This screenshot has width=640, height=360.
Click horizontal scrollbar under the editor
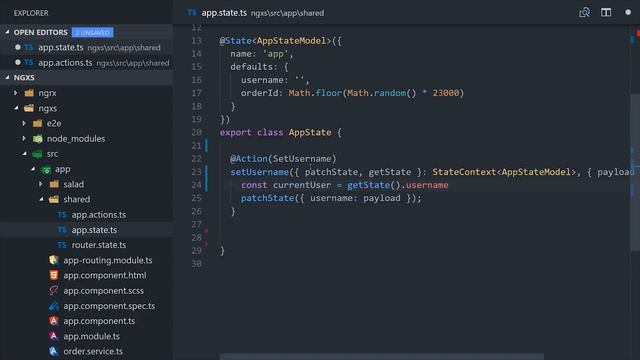click(x=382, y=357)
